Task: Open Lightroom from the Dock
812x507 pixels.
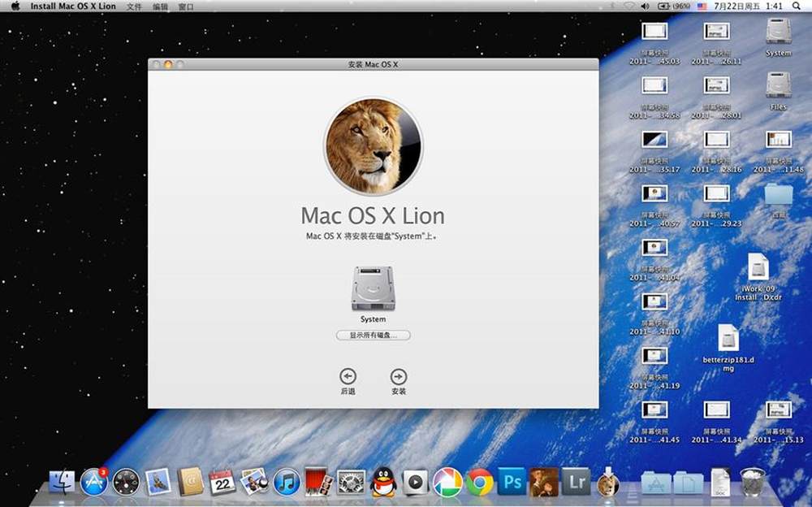Action: coord(576,482)
